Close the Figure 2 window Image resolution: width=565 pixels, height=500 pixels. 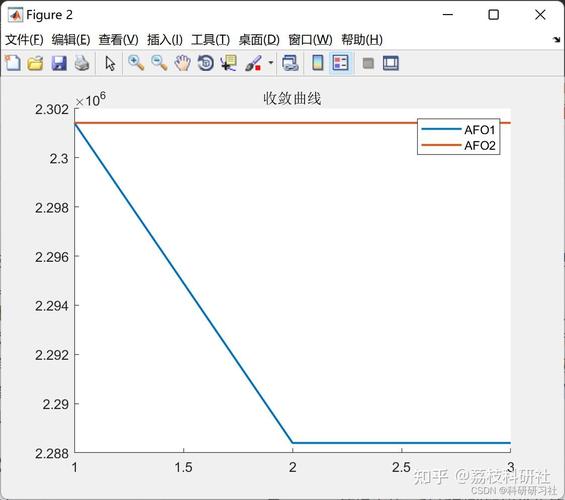click(x=540, y=14)
